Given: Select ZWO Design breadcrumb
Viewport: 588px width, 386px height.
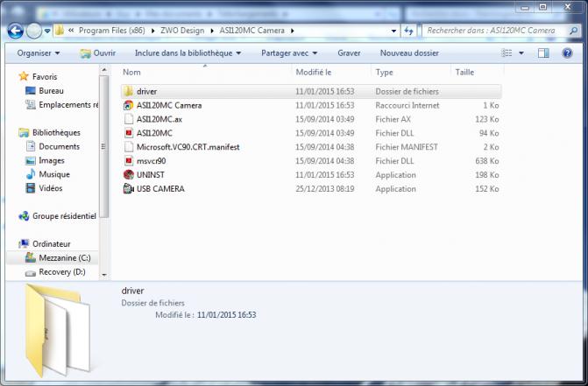Looking at the screenshot, I should click(x=182, y=31).
